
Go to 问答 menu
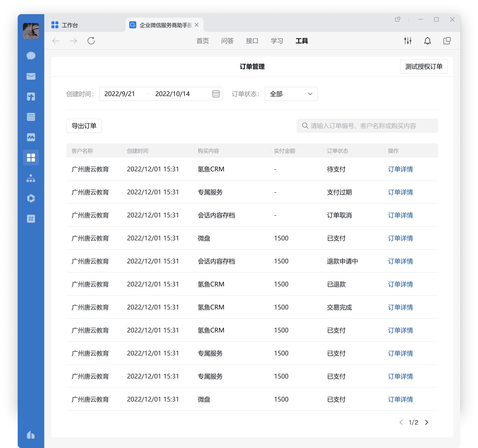(x=227, y=41)
